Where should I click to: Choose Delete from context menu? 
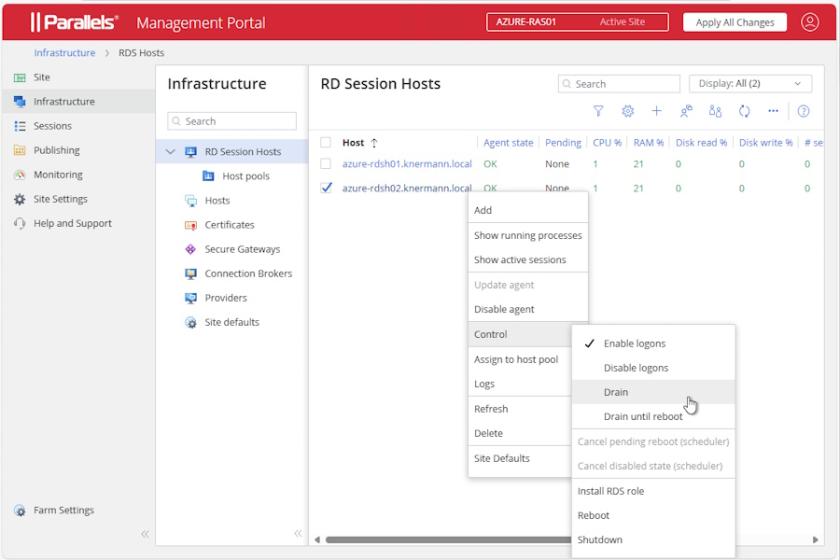click(x=520, y=433)
